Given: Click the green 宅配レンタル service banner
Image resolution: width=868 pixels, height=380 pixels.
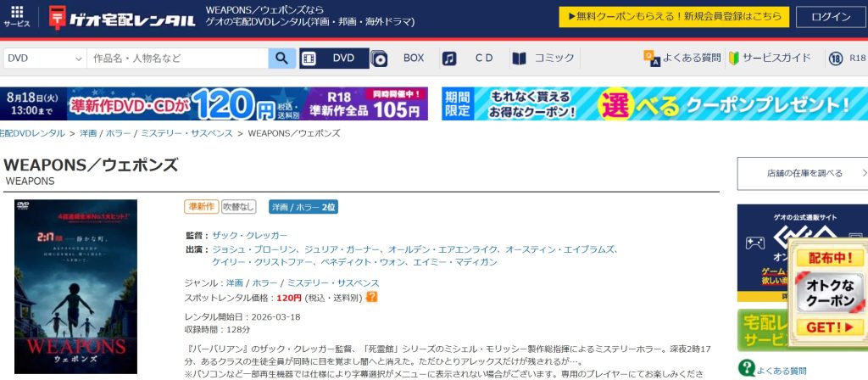Looking at the screenshot, I should pyautogui.click(x=763, y=330).
